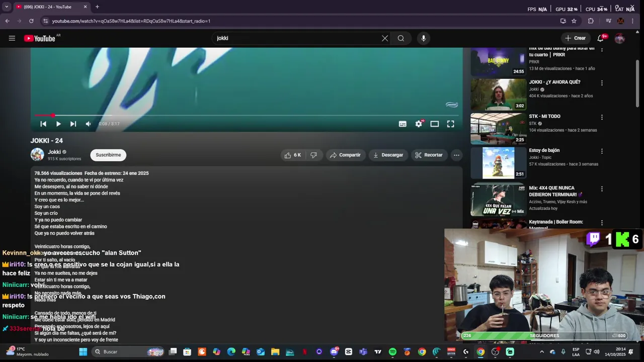Go to the YouTube home logo
The height and width of the screenshot is (362, 644).
(x=39, y=38)
